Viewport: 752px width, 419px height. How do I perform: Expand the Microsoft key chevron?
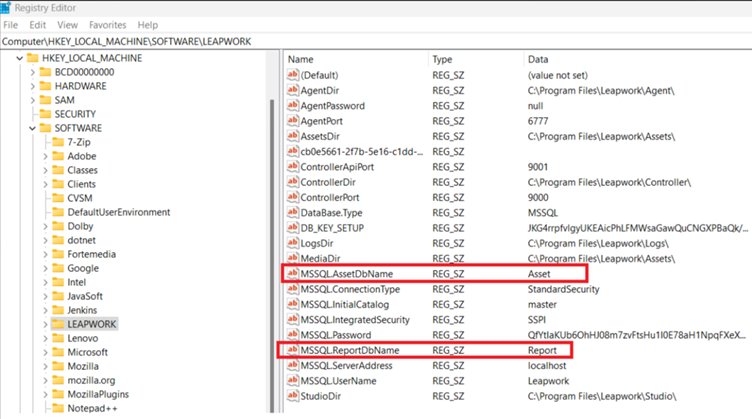[x=46, y=352]
